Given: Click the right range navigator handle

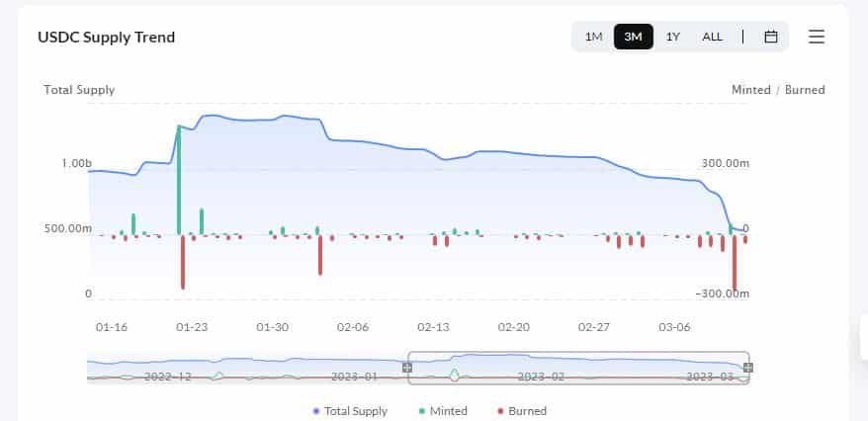Looking at the screenshot, I should [747, 368].
